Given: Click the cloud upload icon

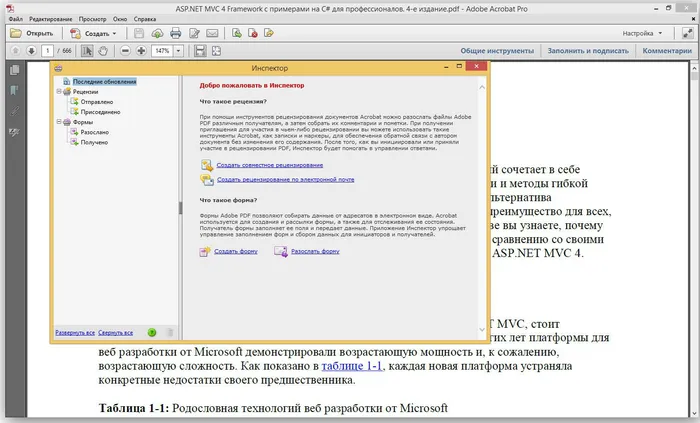Looking at the screenshot, I should coord(157,33).
